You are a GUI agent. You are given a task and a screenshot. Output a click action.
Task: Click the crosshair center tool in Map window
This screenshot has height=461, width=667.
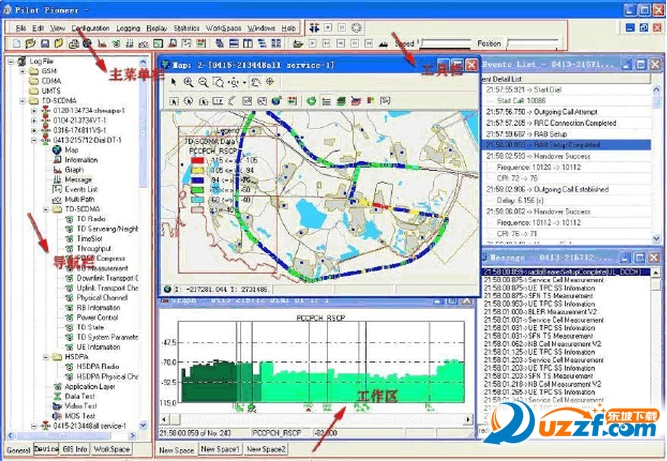tap(270, 82)
